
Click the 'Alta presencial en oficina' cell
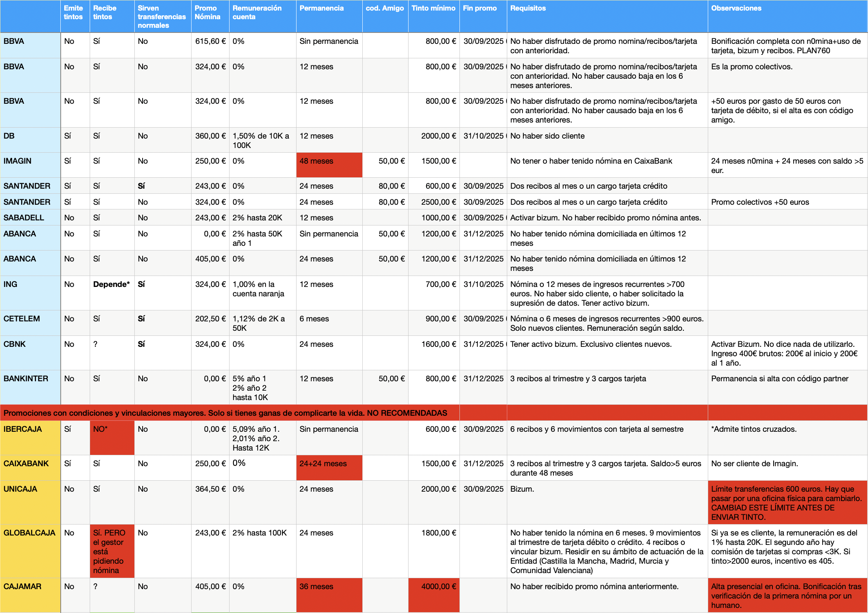point(788,595)
